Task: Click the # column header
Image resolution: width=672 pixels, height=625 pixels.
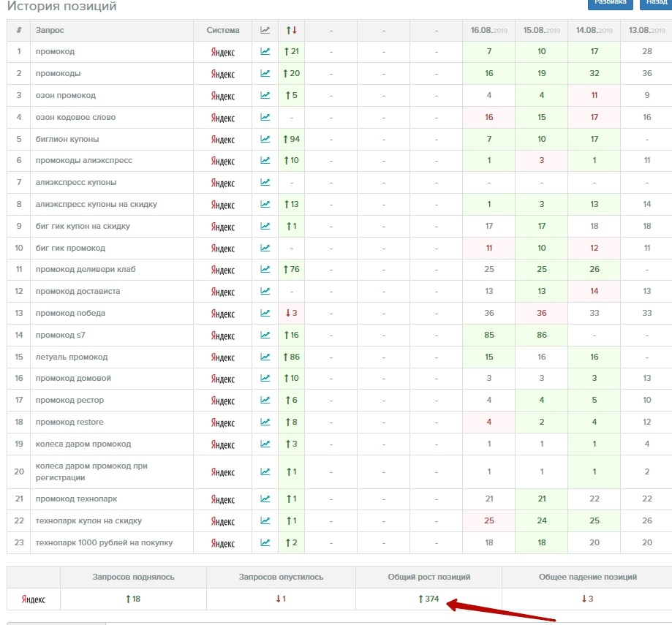Action: 19,30
